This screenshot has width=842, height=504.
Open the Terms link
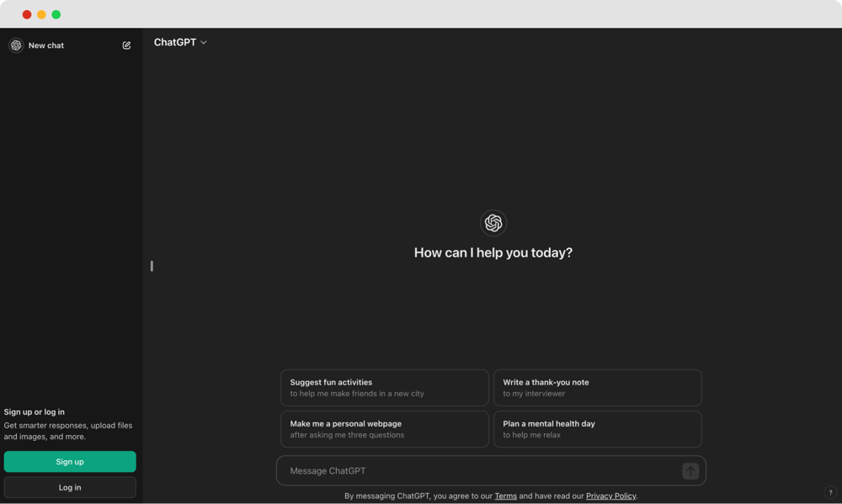coord(505,496)
